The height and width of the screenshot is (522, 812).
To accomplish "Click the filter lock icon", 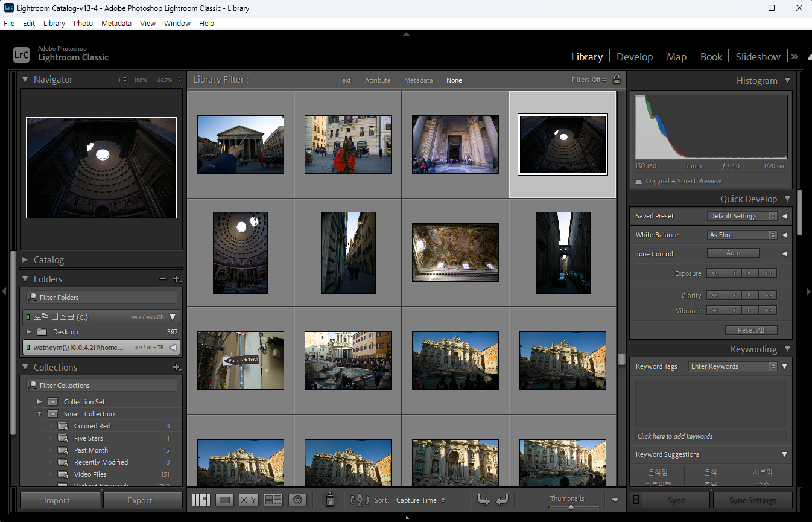I will click(x=616, y=80).
